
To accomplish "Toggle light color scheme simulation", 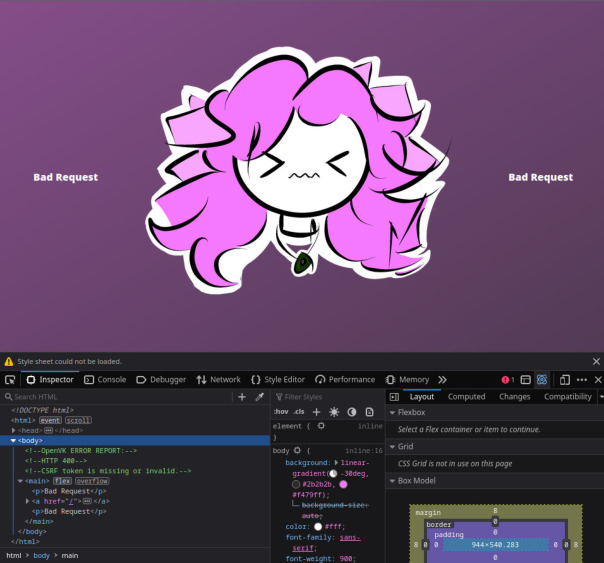I will point(334,412).
